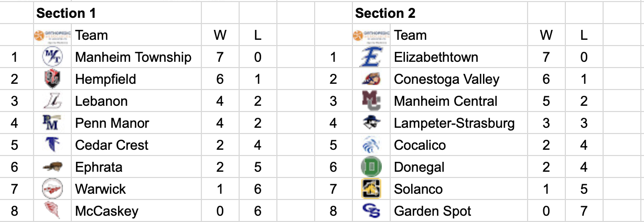Click the Solanco team logo
Image resolution: width=644 pixels, height=222 pixels.
[x=371, y=188]
